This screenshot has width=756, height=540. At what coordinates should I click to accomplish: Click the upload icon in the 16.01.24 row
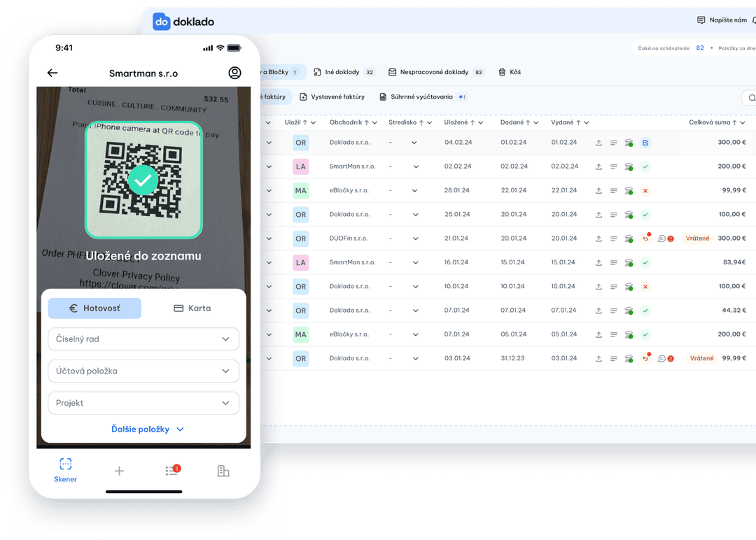click(x=598, y=262)
